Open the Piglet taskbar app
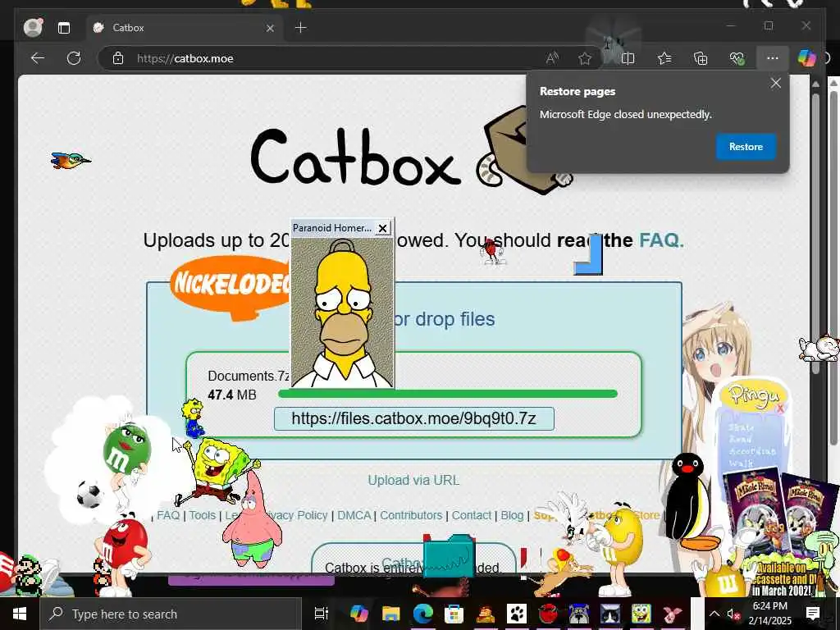Image resolution: width=840 pixels, height=630 pixels. click(673, 614)
